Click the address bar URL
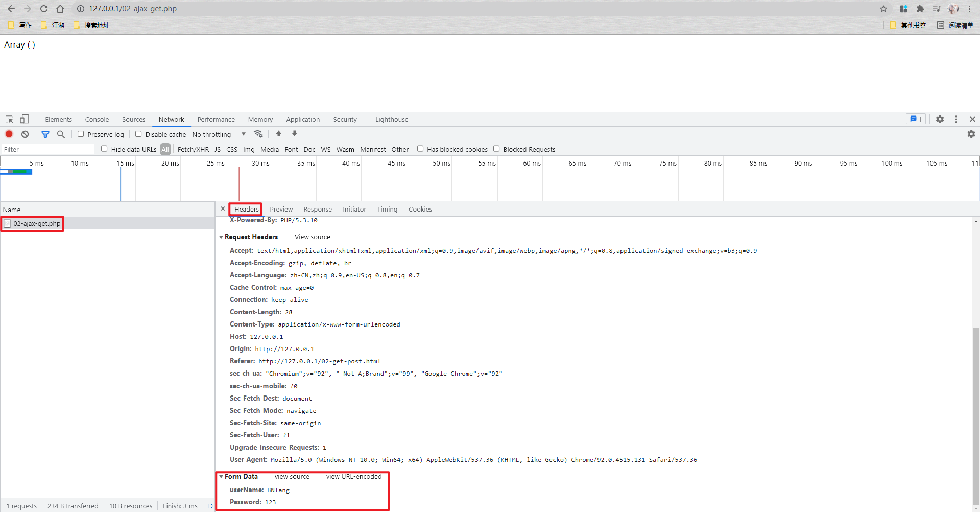 133,9
